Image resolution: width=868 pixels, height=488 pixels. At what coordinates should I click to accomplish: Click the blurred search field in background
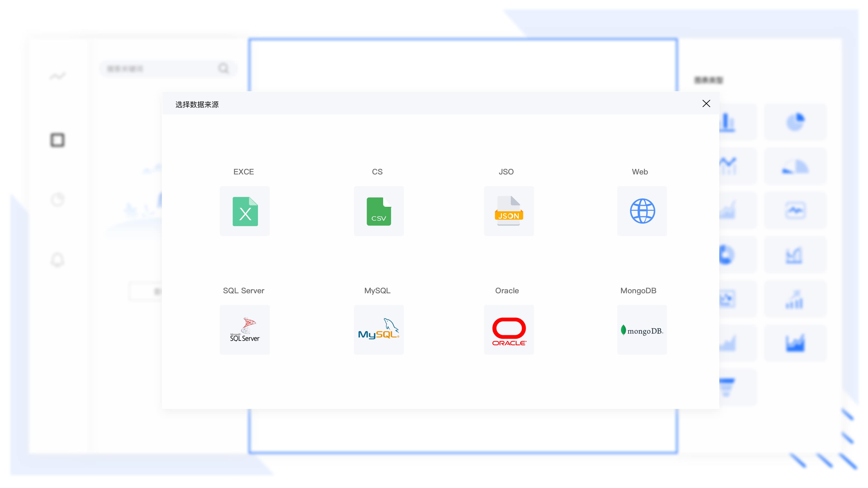168,69
